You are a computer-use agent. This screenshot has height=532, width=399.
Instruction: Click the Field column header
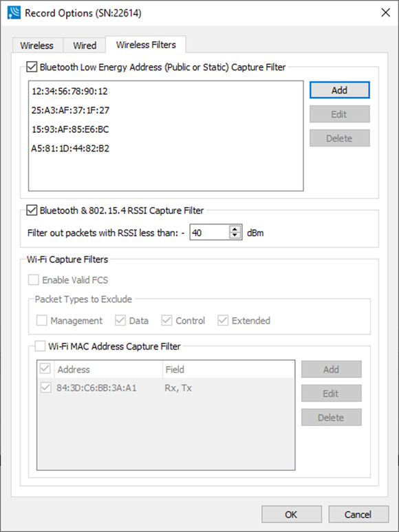pos(228,369)
